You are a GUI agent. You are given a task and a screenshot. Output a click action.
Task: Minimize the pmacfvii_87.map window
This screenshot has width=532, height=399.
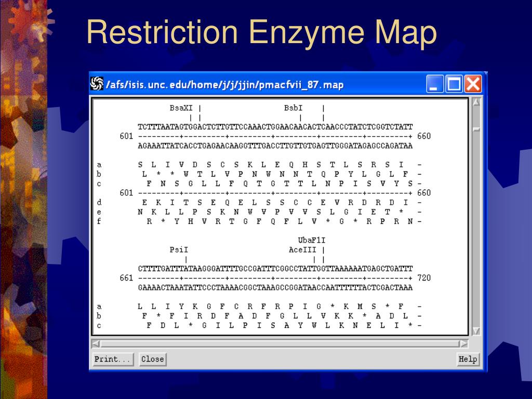(435, 84)
